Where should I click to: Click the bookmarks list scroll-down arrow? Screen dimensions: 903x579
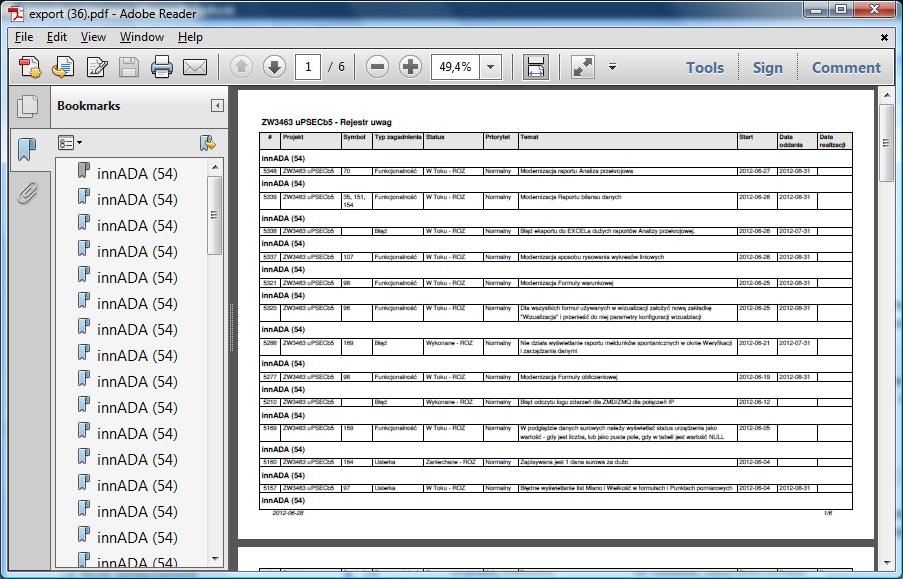[215, 558]
